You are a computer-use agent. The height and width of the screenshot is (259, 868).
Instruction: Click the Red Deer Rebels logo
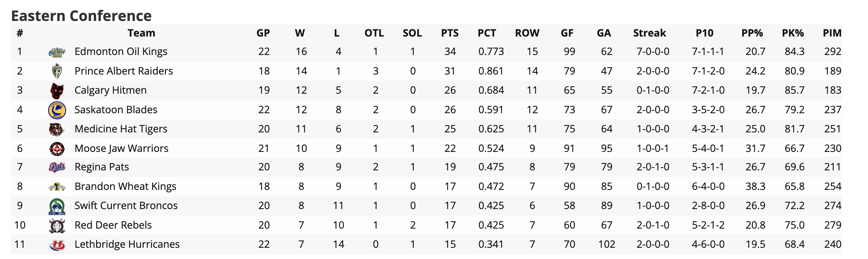click(57, 225)
